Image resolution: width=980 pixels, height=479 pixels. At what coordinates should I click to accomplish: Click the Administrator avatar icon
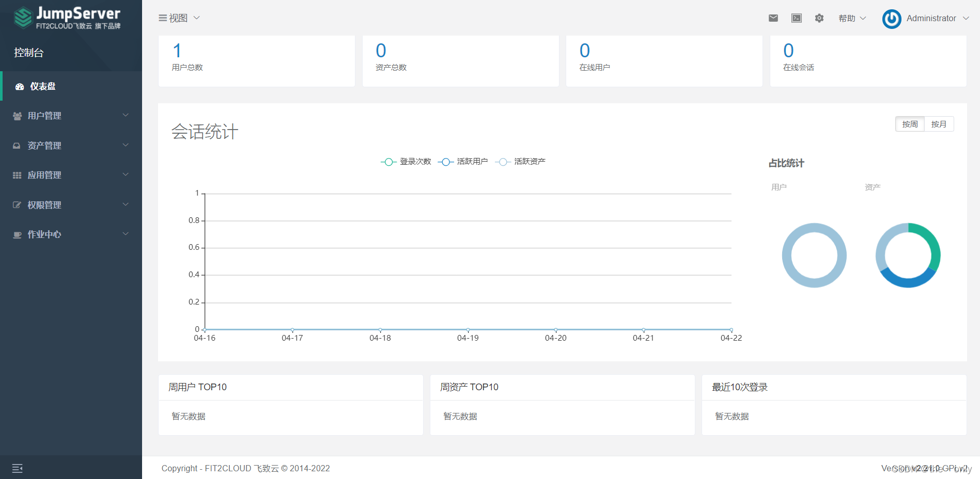892,19
